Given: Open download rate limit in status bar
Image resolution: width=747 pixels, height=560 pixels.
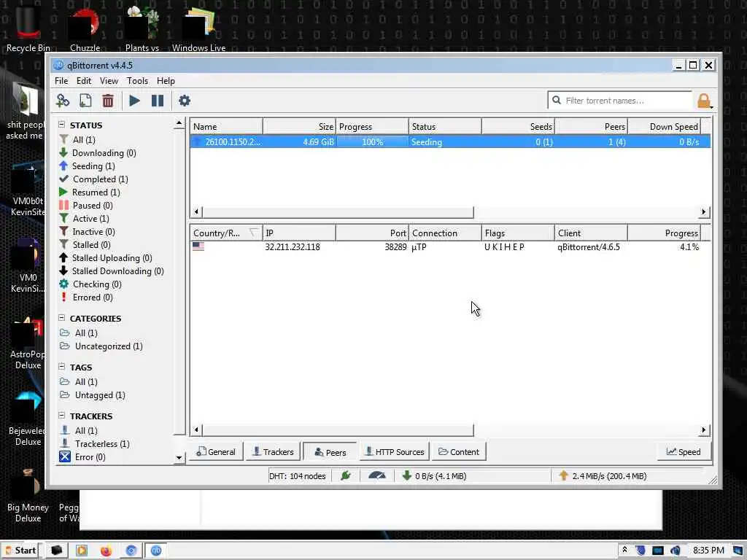Looking at the screenshot, I should 435,475.
